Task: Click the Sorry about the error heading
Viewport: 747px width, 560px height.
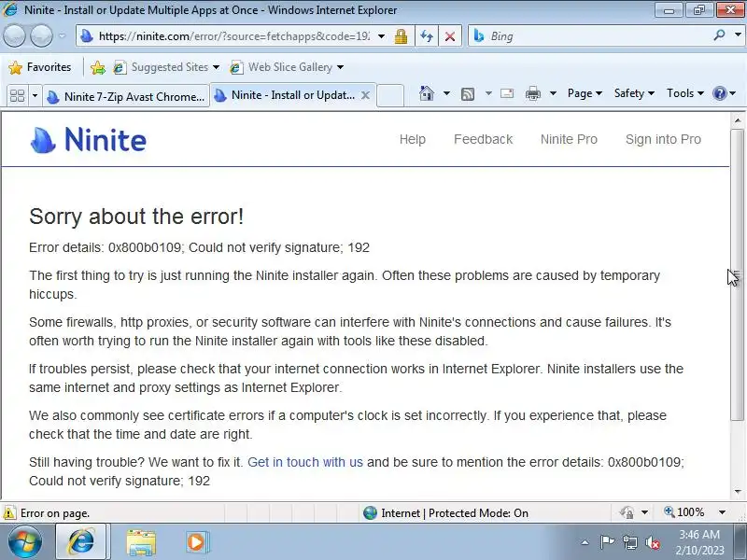Action: 136,217
